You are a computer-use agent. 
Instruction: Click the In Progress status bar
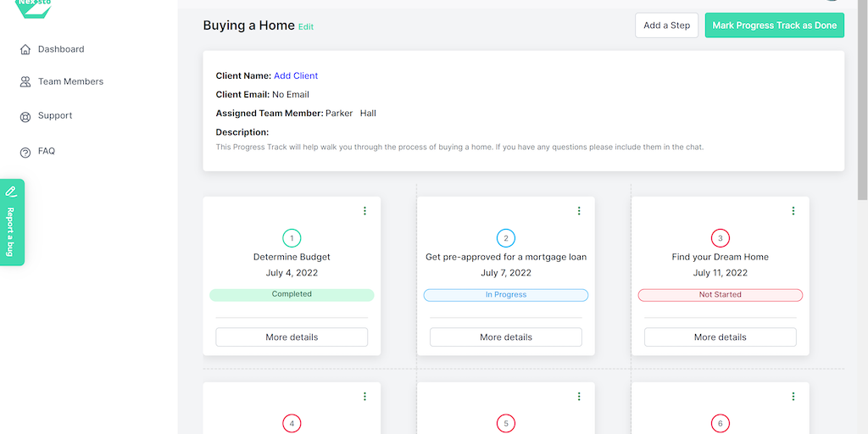coord(506,295)
